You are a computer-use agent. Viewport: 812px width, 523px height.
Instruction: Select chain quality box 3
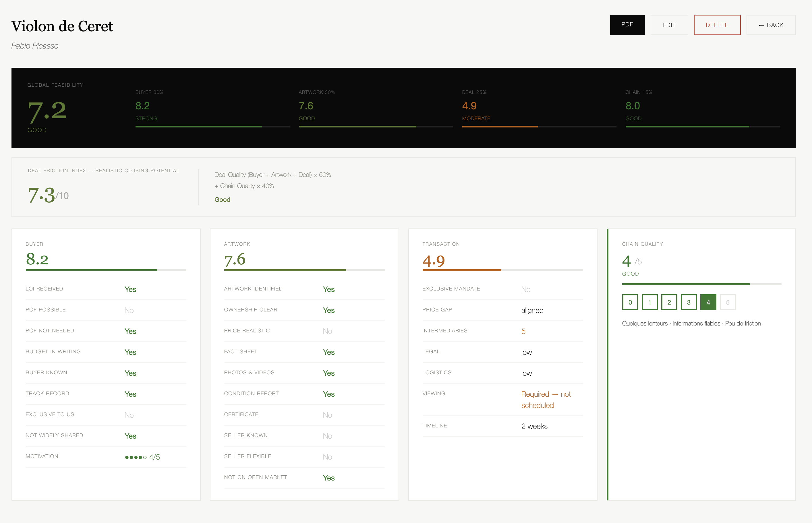click(x=689, y=302)
